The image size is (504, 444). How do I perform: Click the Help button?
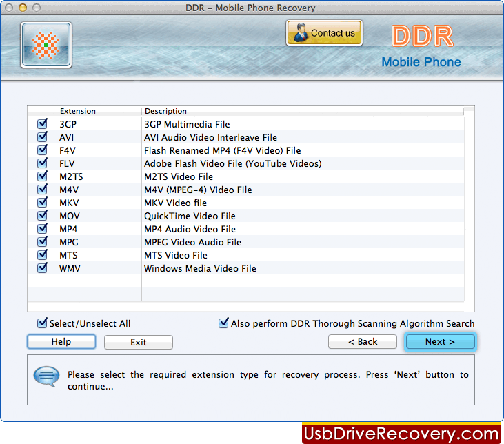[61, 342]
